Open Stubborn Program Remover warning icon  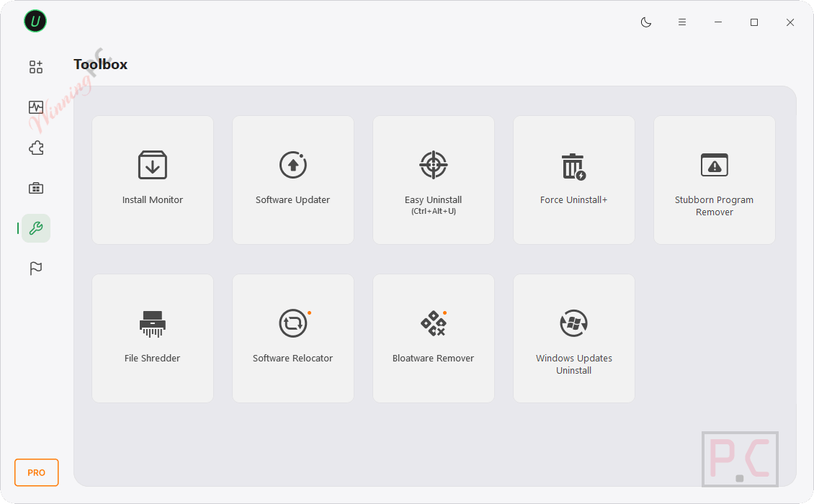pyautogui.click(x=715, y=165)
